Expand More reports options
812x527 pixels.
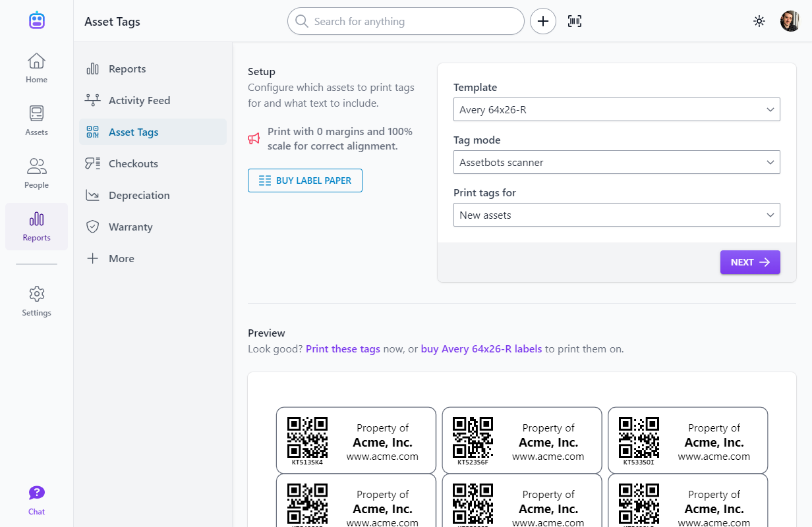(152, 258)
